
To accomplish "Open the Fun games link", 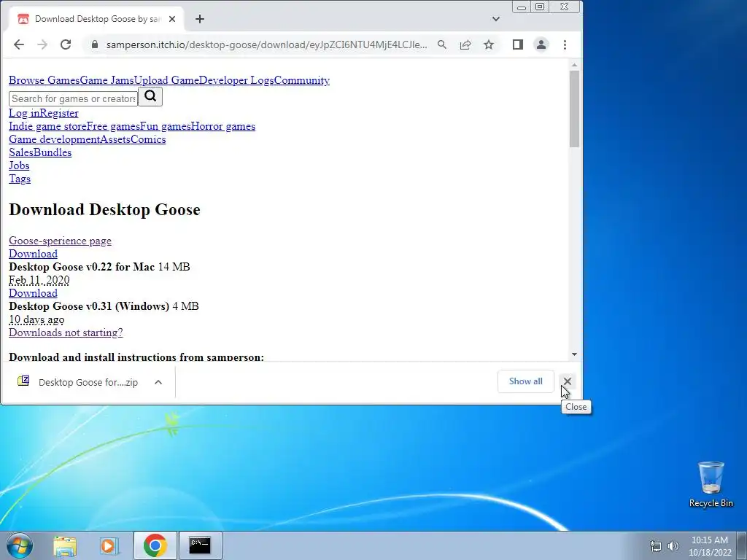I will pos(165,127).
